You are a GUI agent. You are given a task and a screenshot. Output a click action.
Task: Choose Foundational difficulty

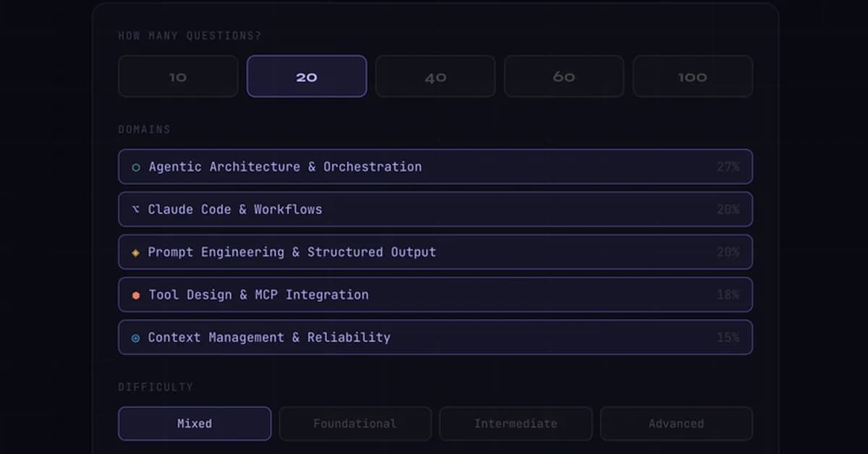(354, 424)
